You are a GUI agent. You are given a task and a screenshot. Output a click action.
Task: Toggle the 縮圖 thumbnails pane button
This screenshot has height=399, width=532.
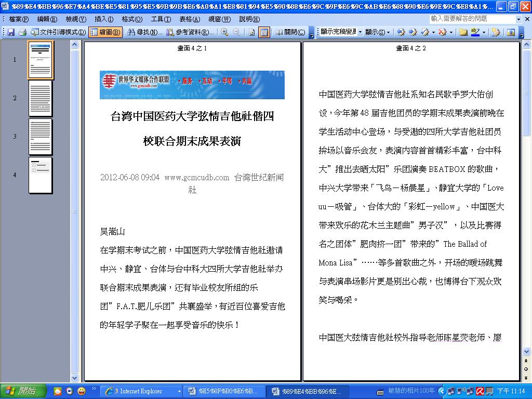[105, 32]
